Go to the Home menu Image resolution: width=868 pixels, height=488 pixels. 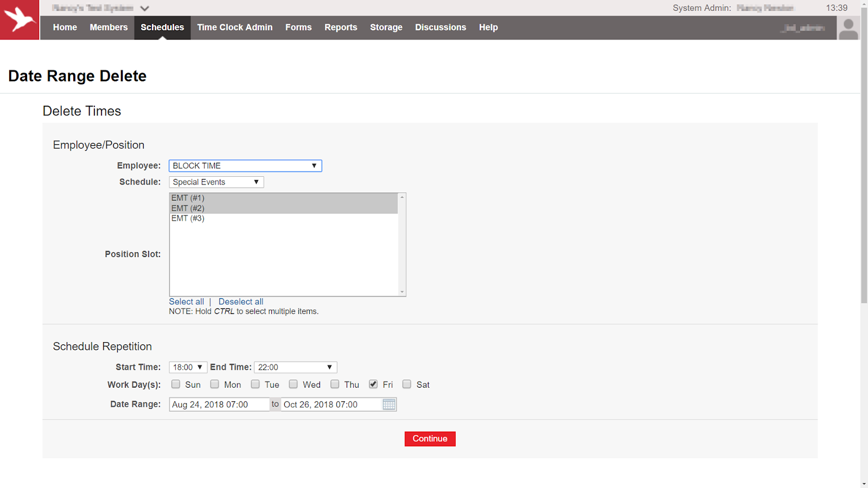tap(65, 28)
